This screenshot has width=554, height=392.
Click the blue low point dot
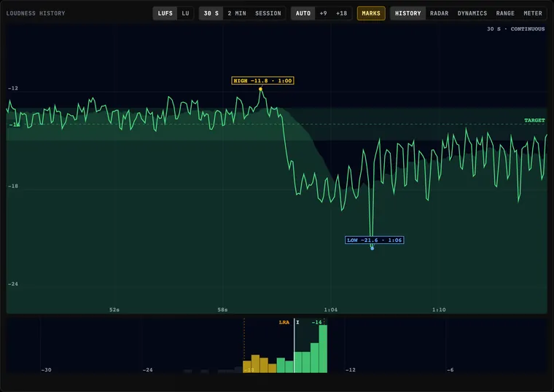(x=372, y=248)
